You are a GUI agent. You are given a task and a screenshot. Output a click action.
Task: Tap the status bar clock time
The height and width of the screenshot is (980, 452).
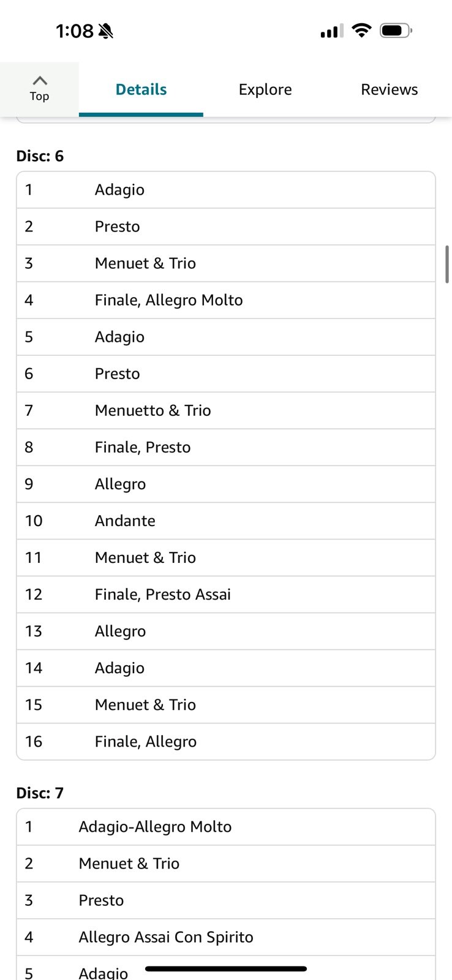[74, 31]
